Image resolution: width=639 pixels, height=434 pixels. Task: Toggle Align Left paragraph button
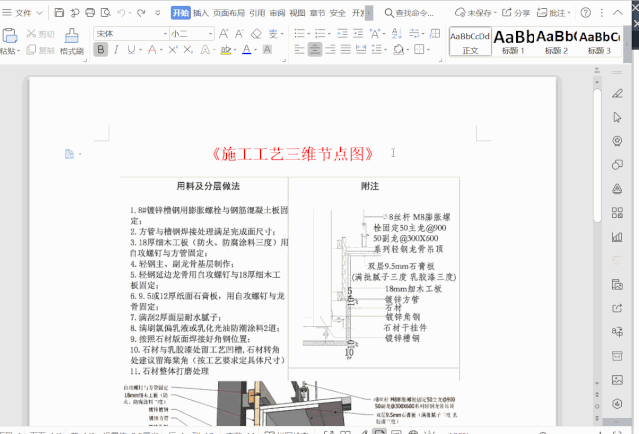pos(300,50)
